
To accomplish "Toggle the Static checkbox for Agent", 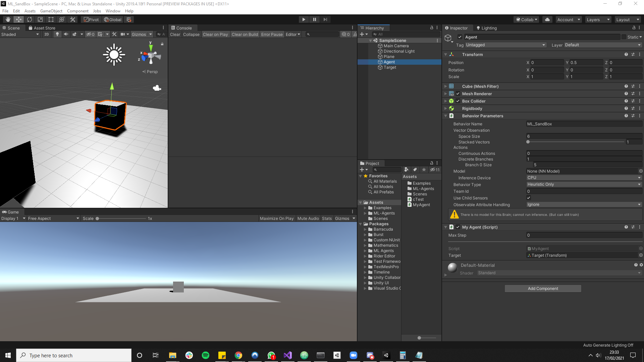I will pos(624,37).
